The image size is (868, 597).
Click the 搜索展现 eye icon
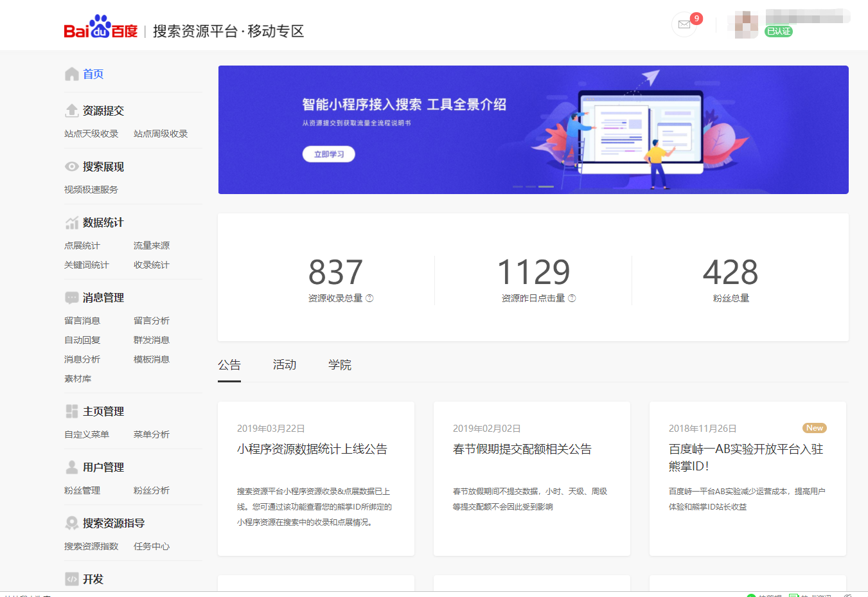pyautogui.click(x=71, y=166)
